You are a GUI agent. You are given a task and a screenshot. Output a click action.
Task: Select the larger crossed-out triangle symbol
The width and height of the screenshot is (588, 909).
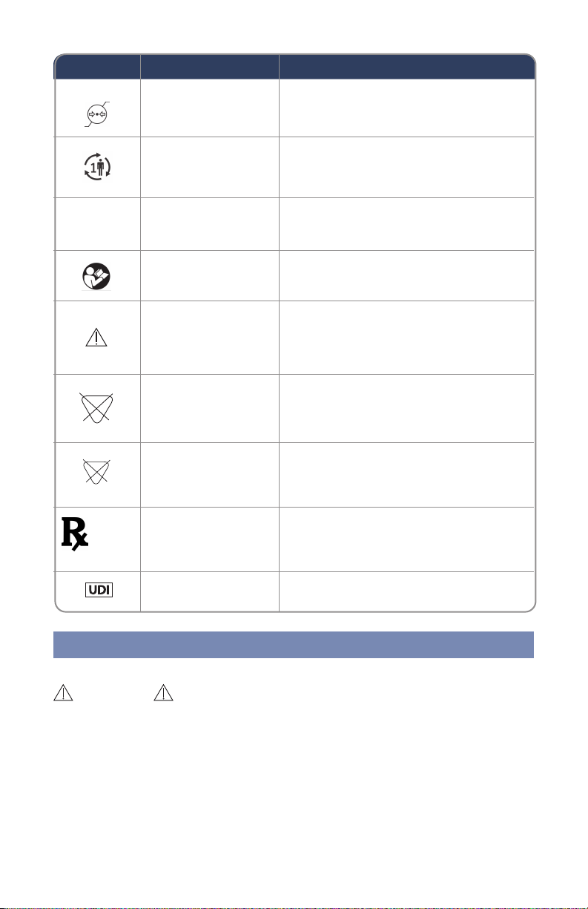coord(98,408)
